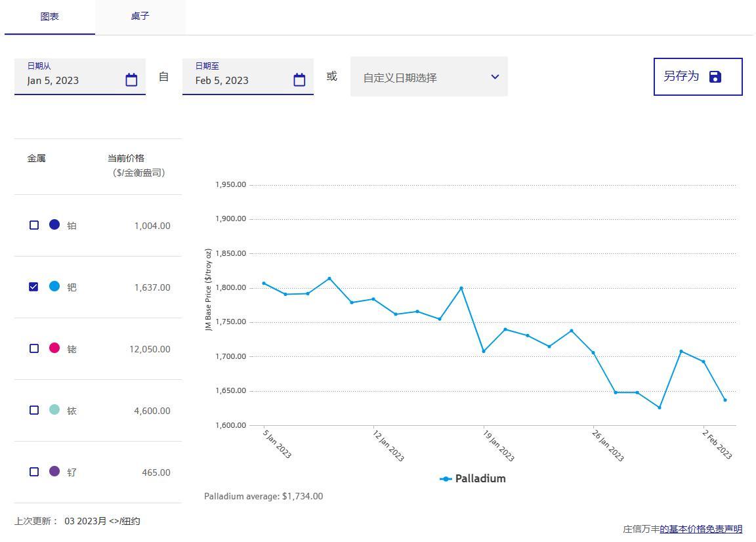Click the purple ruthenium color dot
Screen dimensions: 756x542
coord(54,471)
